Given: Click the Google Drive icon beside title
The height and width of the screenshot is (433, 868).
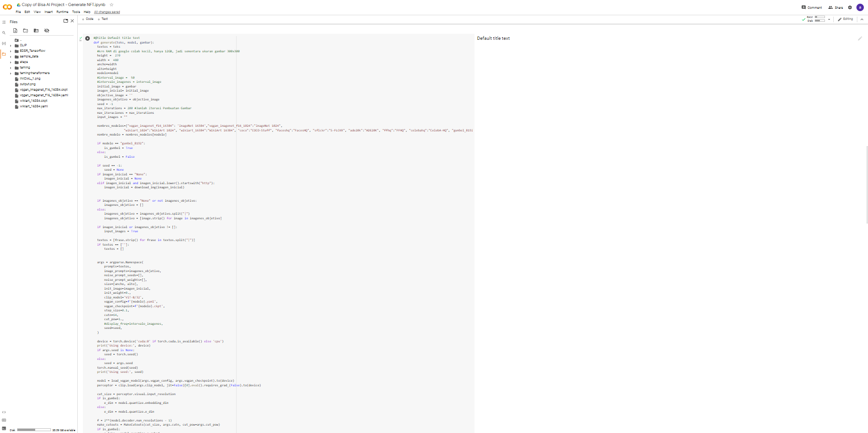Looking at the screenshot, I should tap(19, 5).
